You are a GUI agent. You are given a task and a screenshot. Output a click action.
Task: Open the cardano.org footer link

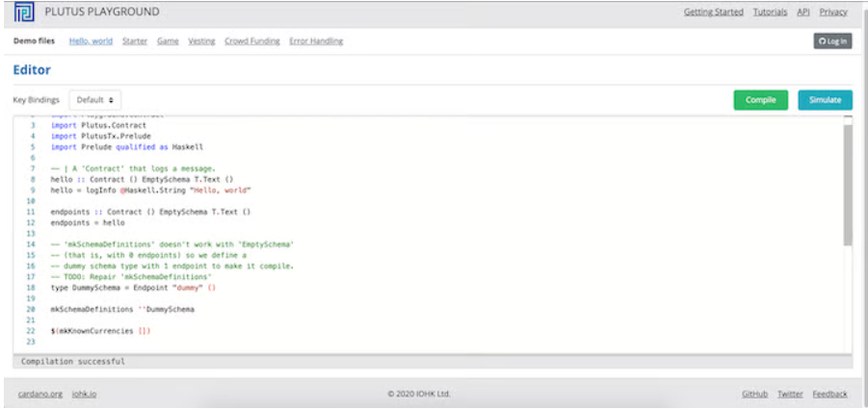pos(39,394)
